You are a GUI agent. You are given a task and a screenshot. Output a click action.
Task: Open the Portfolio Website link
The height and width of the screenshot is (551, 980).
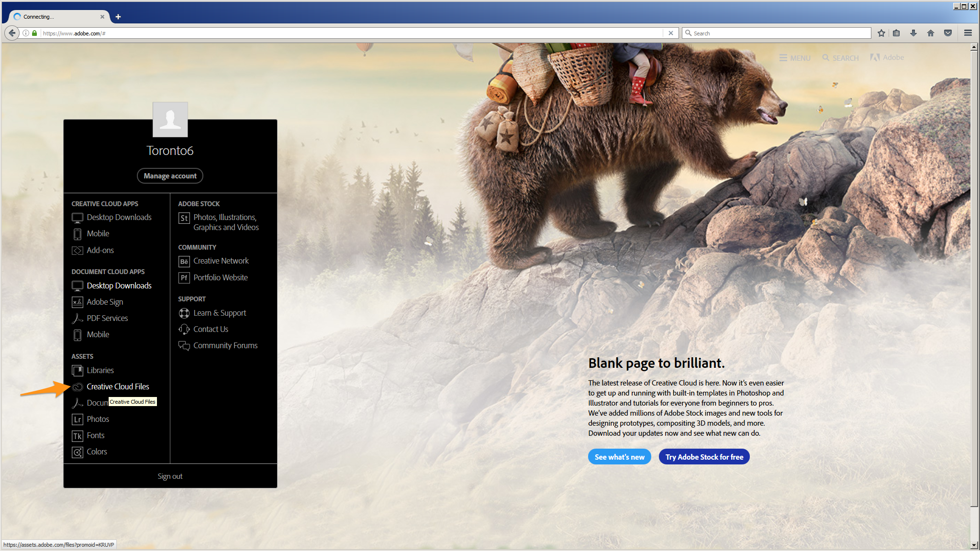click(221, 278)
